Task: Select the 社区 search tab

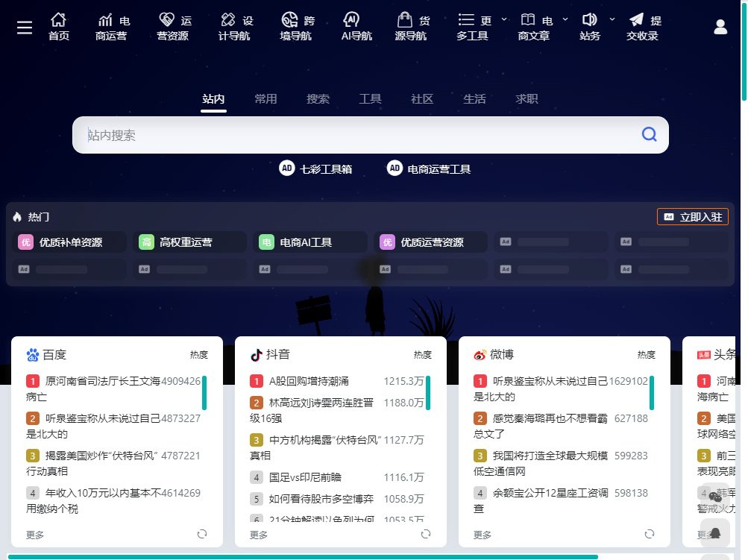Action: tap(422, 98)
